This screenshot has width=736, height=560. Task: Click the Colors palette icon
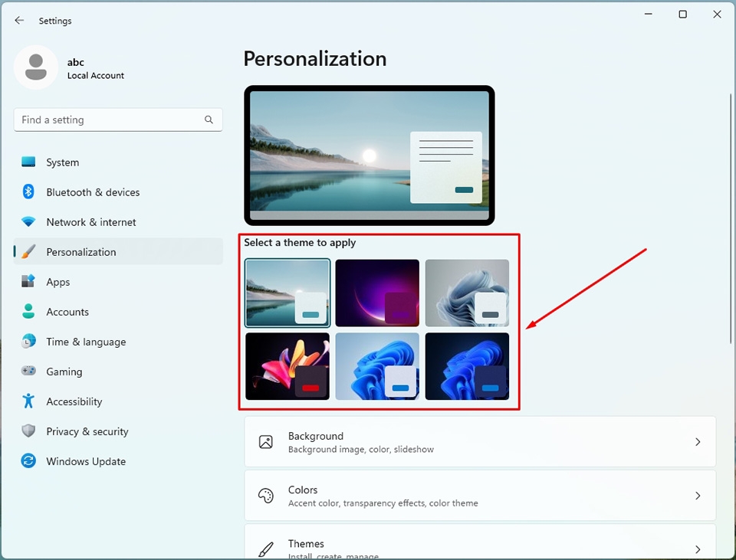pos(266,496)
